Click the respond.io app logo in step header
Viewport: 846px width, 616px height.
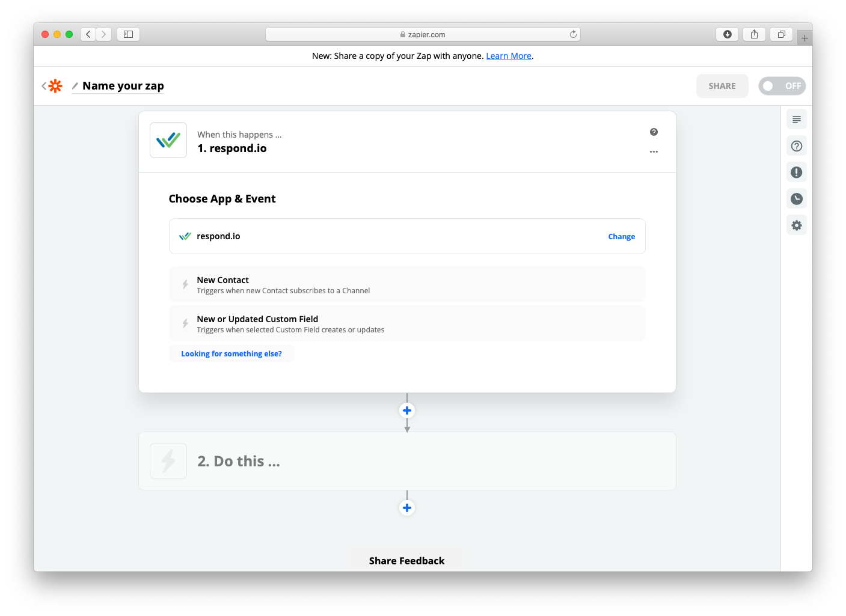click(x=168, y=140)
